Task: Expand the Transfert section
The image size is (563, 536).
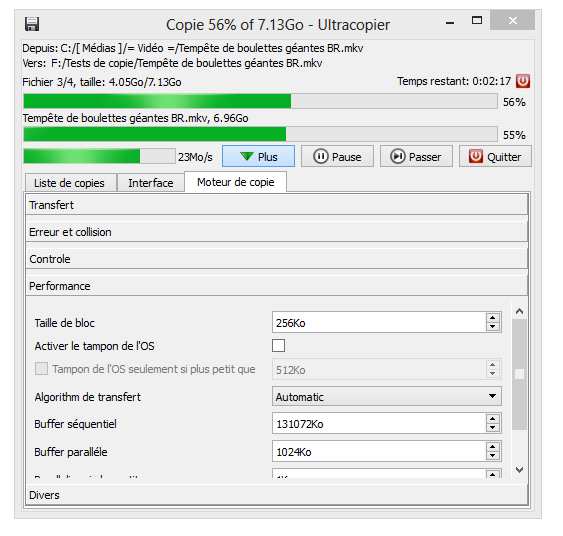Action: [x=277, y=205]
